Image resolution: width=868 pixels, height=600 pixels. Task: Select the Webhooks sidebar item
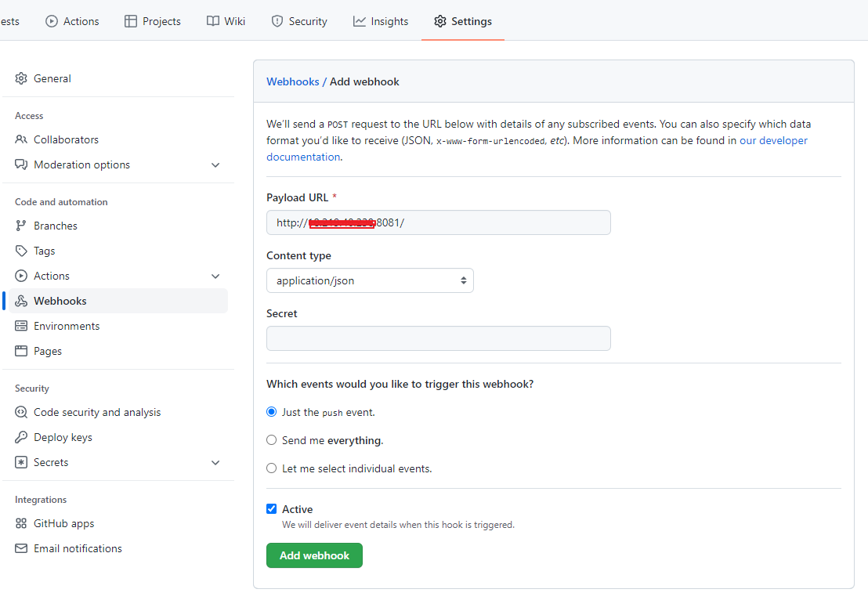[118, 301]
